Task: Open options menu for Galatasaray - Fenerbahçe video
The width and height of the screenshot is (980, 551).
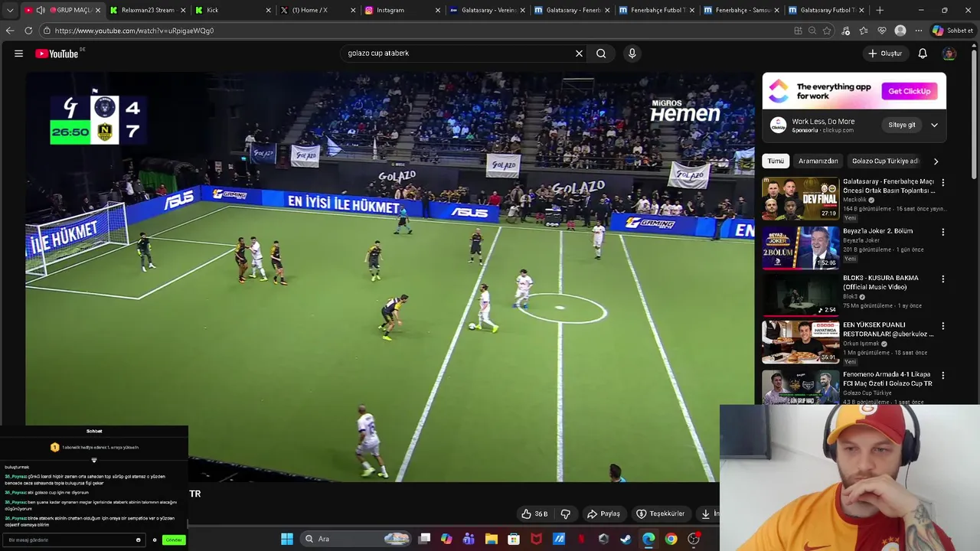Action: click(942, 183)
